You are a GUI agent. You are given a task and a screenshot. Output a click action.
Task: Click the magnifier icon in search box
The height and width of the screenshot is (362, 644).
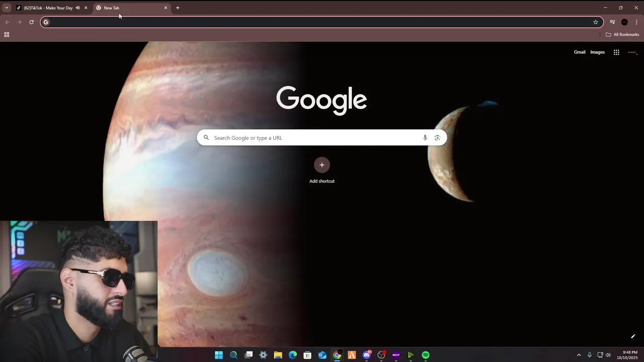point(206,138)
